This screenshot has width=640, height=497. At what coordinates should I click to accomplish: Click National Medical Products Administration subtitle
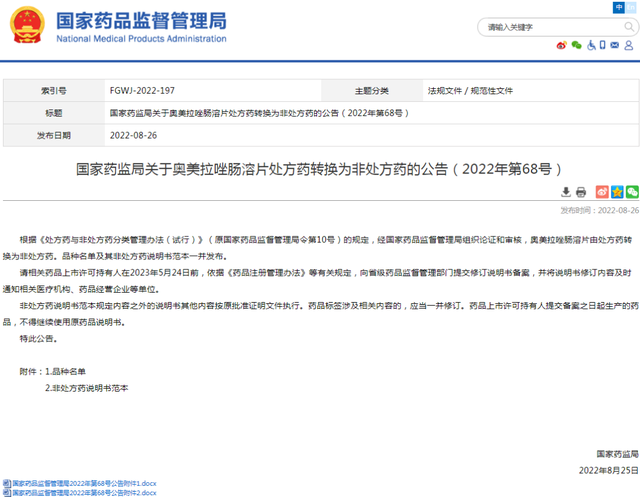[x=141, y=39]
